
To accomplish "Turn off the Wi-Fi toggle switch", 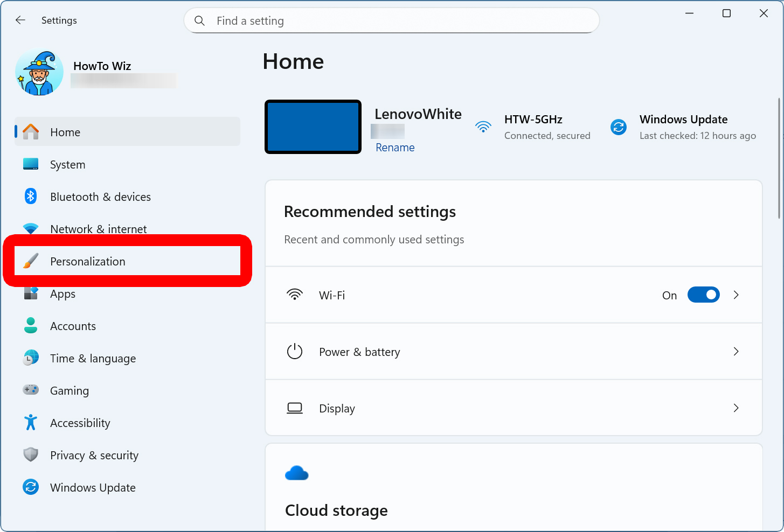I will 703,295.
